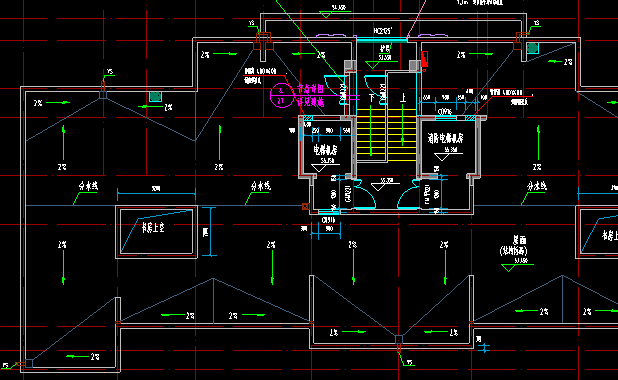
Task: Select the YS drain label at top left
Action: (x=110, y=72)
